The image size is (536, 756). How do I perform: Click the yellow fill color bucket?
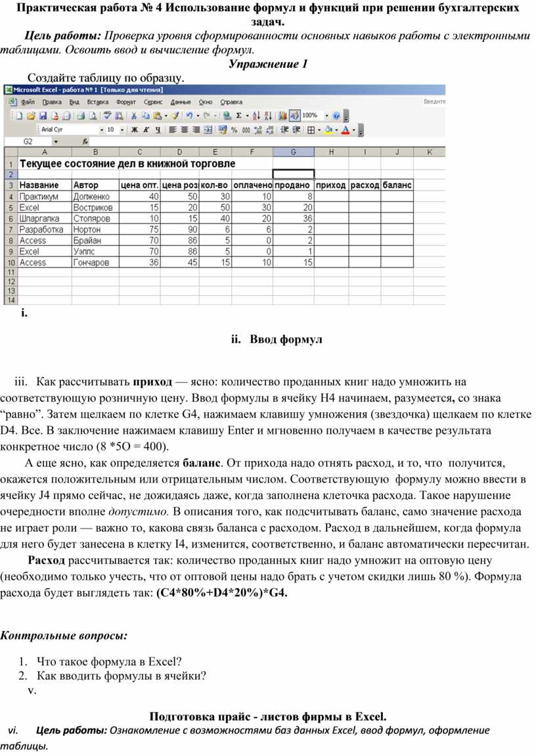pyautogui.click(x=328, y=130)
